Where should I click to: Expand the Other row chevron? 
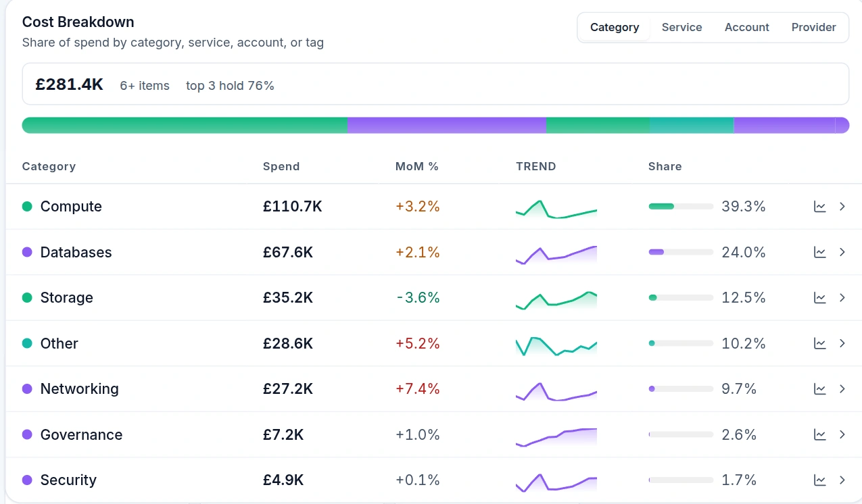coord(842,343)
